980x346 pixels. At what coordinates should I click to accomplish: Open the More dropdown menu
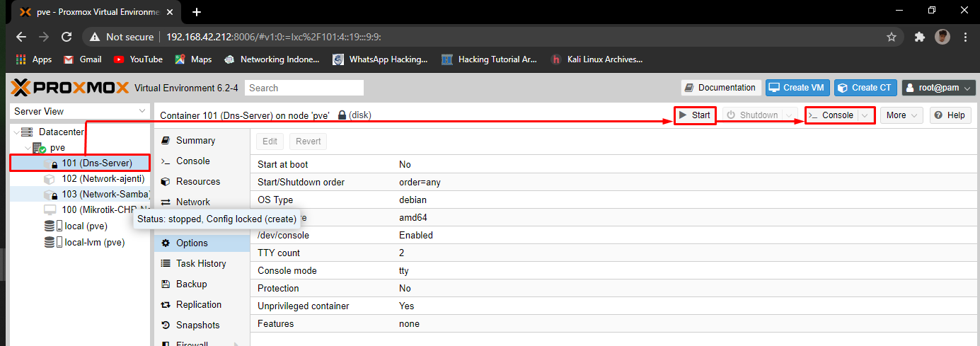[902, 115]
